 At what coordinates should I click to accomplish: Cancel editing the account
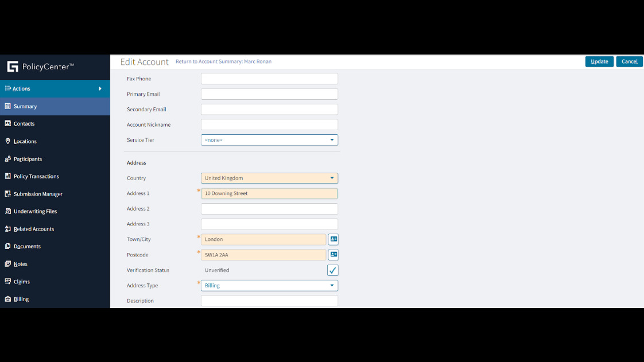[x=629, y=61]
